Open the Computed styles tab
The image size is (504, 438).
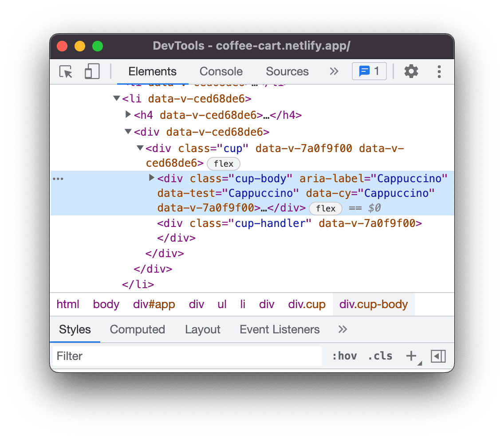[138, 329]
